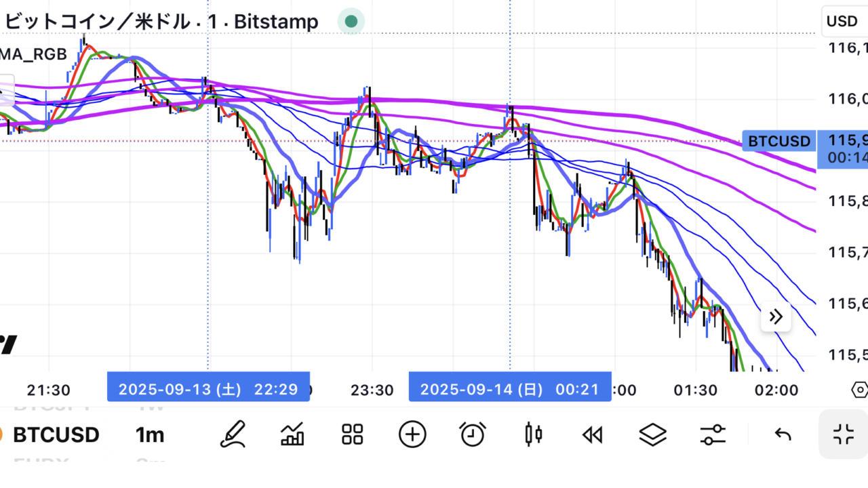Create an alert with the alarm clock icon
The image size is (868, 488).
click(473, 434)
